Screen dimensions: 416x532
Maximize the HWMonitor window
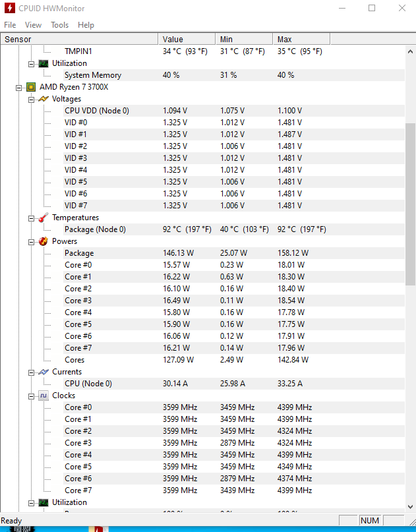pyautogui.click(x=372, y=8)
